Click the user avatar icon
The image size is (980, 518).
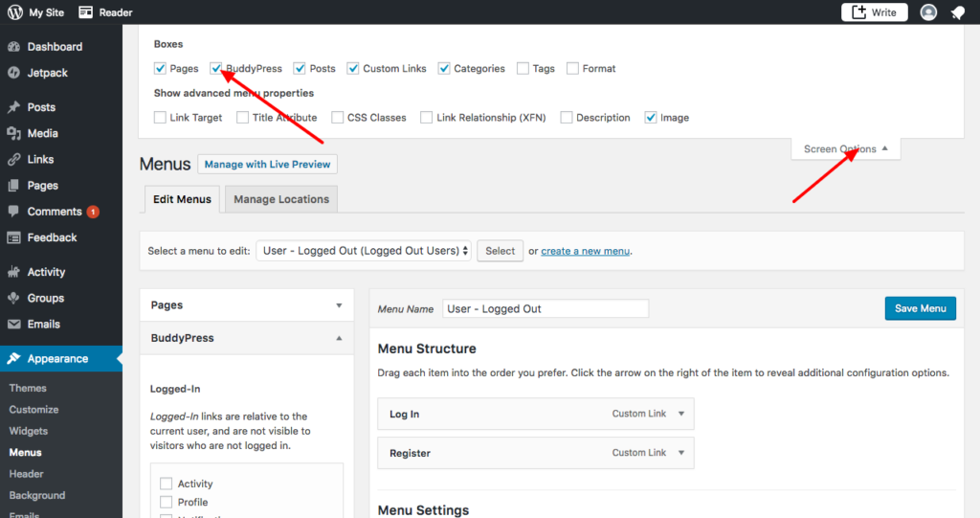928,12
